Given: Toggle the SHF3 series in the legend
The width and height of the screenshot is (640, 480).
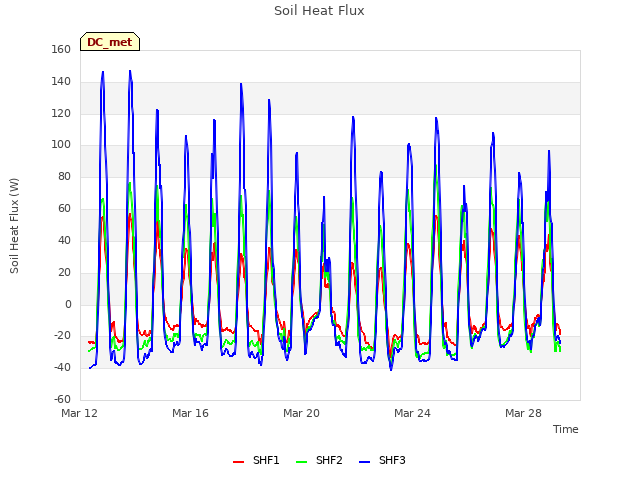Looking at the screenshot, I should click(382, 460).
